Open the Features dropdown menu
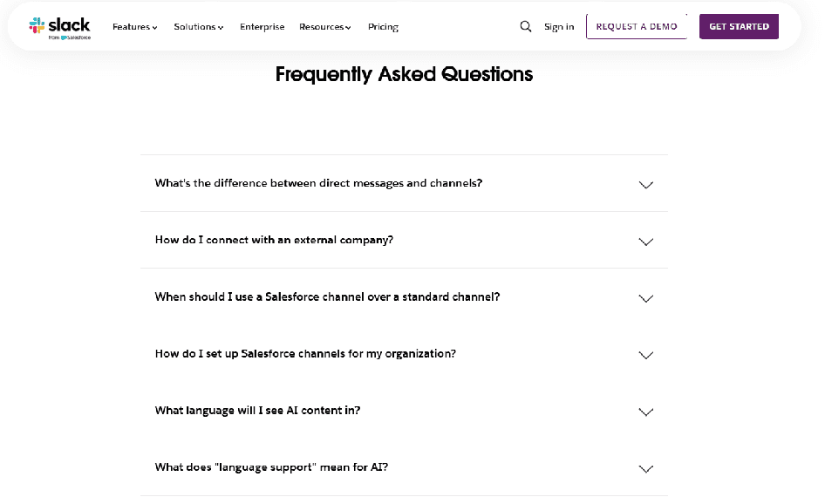Screen dimensions: 825x504 coord(135,27)
